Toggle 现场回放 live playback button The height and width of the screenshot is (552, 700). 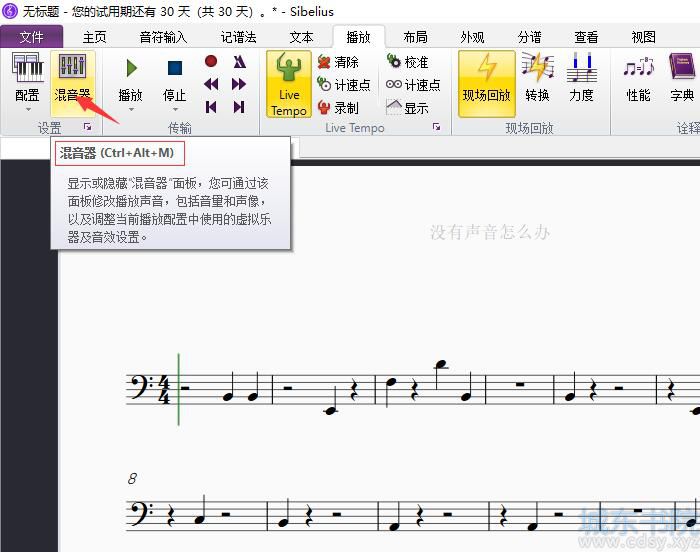coord(487,84)
